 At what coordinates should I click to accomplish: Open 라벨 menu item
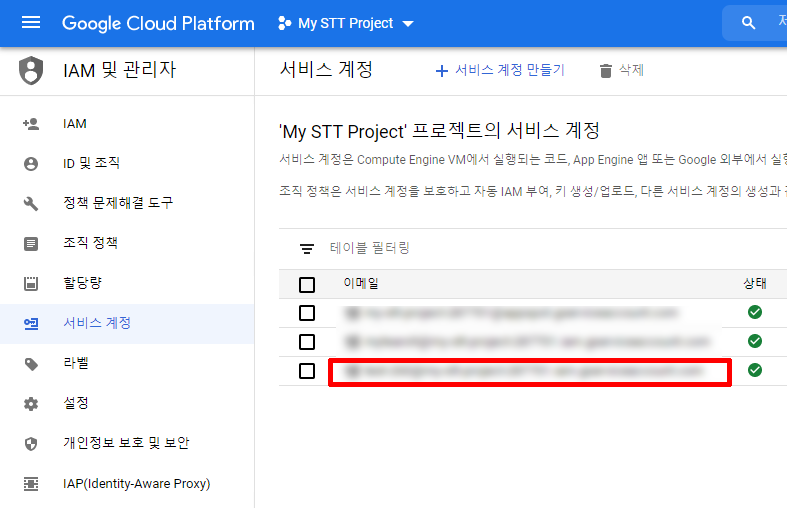(x=127, y=363)
